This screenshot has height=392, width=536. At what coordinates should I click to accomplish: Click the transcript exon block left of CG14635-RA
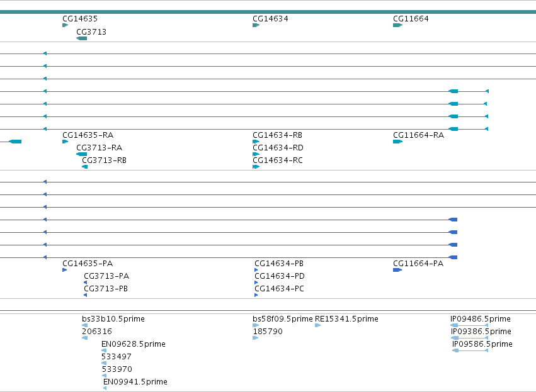(15, 142)
